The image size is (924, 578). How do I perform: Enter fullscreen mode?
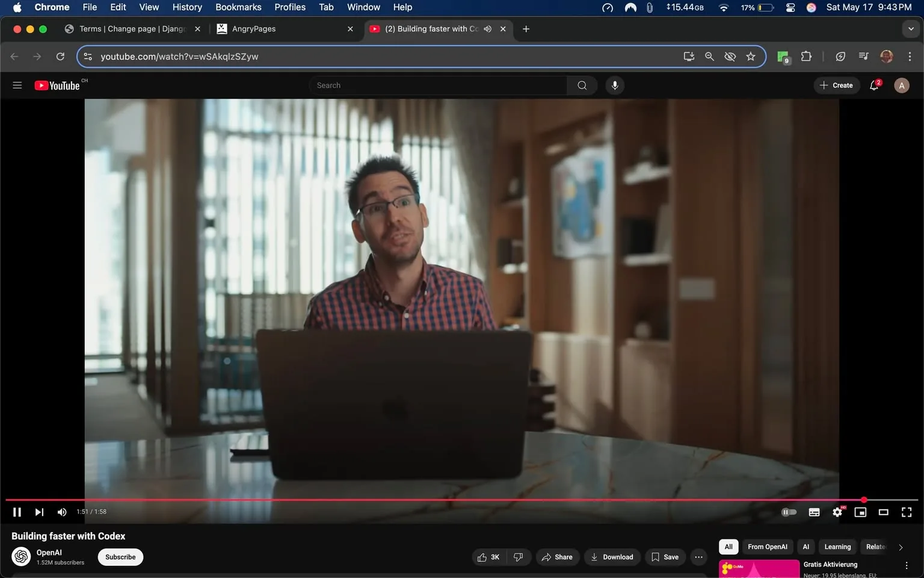click(x=906, y=512)
